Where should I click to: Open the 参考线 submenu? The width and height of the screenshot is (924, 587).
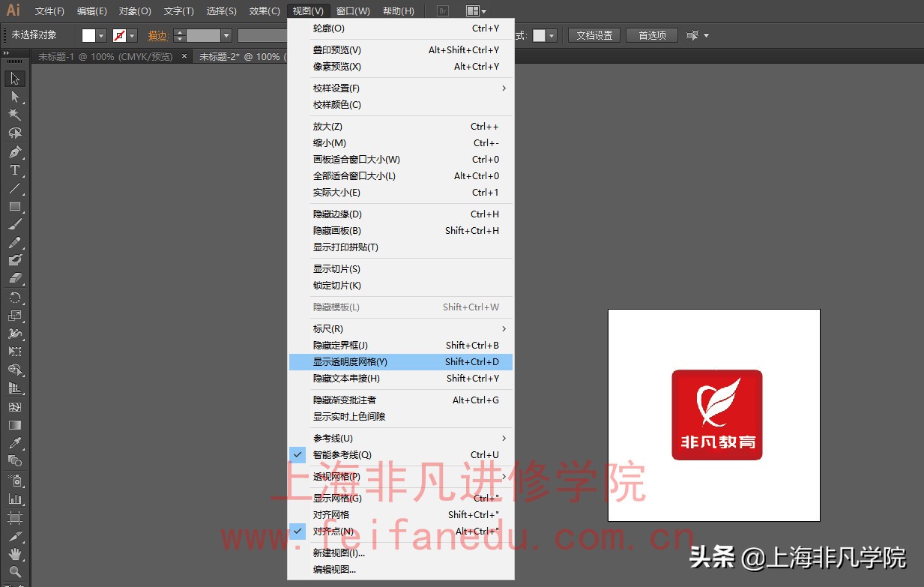332,438
